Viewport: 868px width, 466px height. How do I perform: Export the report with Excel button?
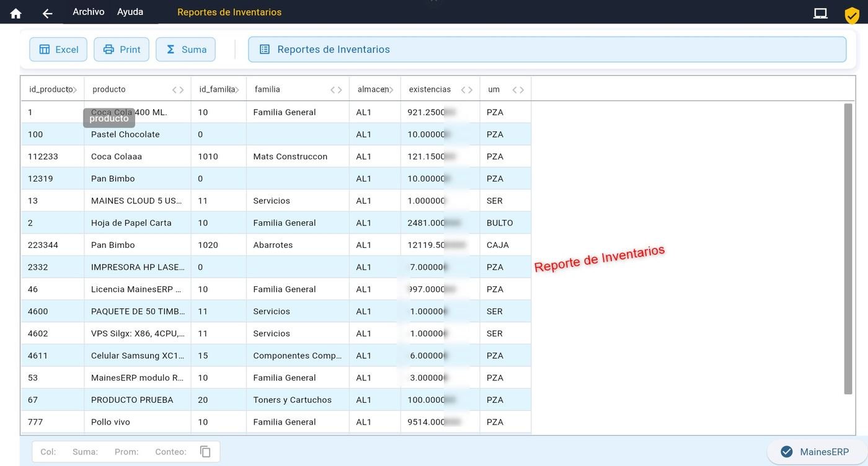pos(58,50)
